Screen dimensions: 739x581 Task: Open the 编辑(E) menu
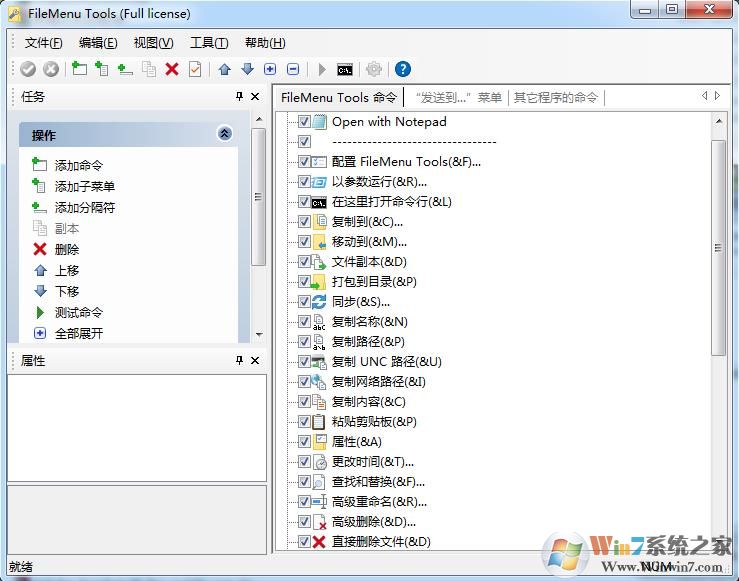(98, 43)
